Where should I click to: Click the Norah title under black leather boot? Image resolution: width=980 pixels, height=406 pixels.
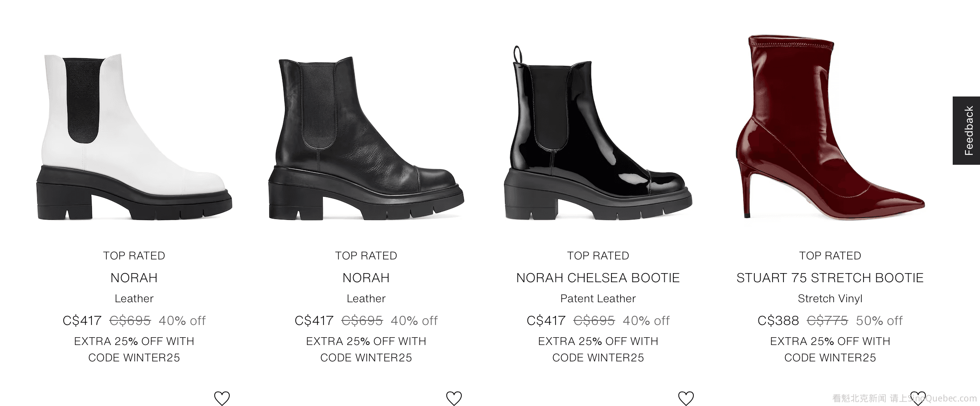click(x=366, y=278)
